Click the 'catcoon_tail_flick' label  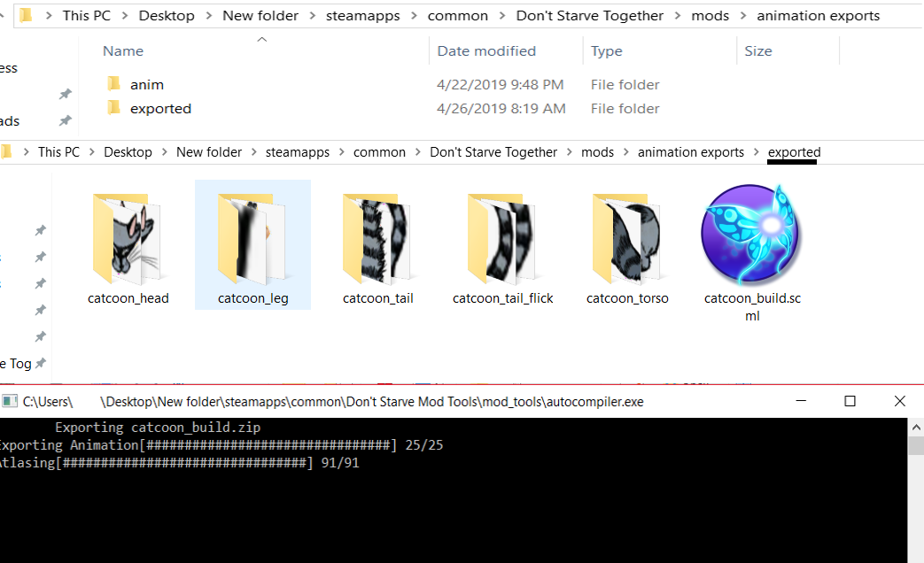coord(502,298)
